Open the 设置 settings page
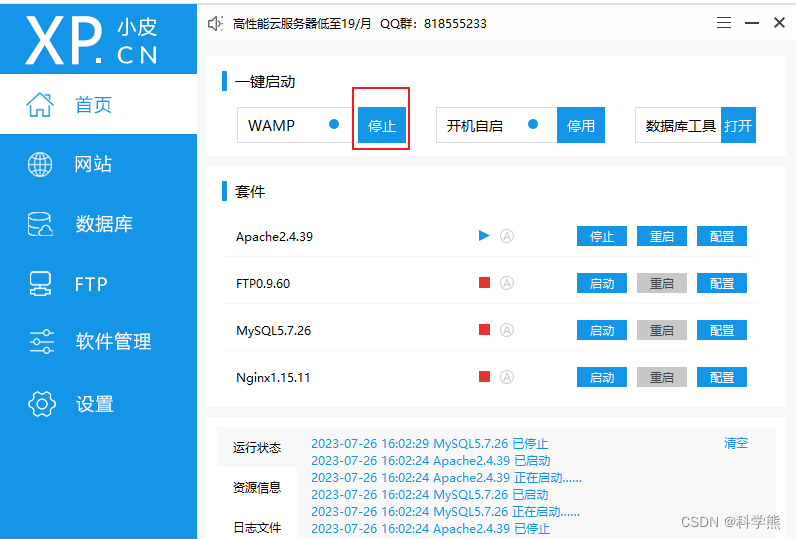 point(98,404)
